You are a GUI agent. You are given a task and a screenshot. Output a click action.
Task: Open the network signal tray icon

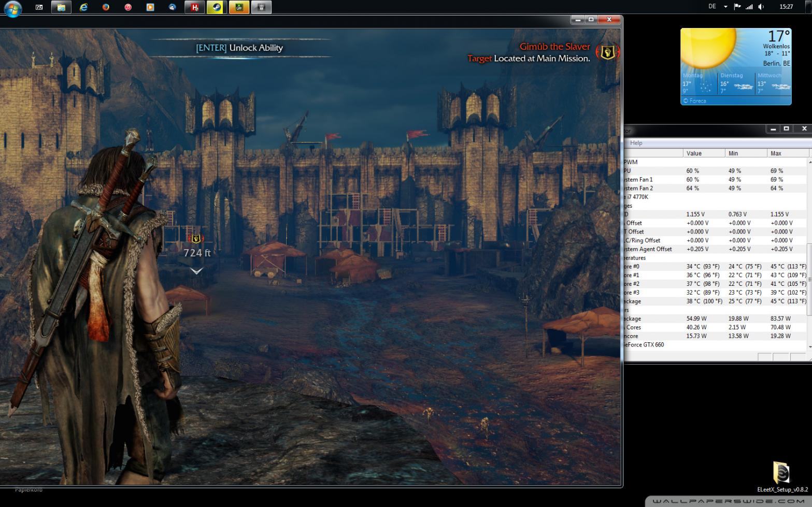tap(749, 7)
